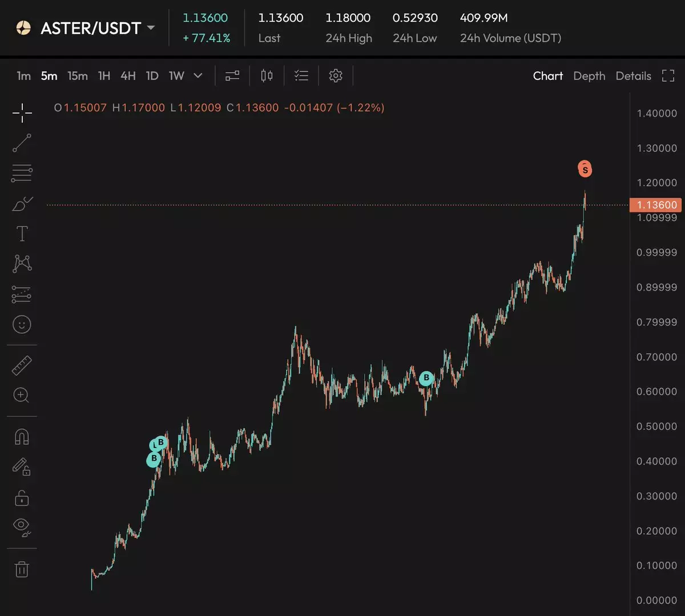Open the candlestick chart type menu
Image resolution: width=685 pixels, height=616 pixels.
point(267,76)
